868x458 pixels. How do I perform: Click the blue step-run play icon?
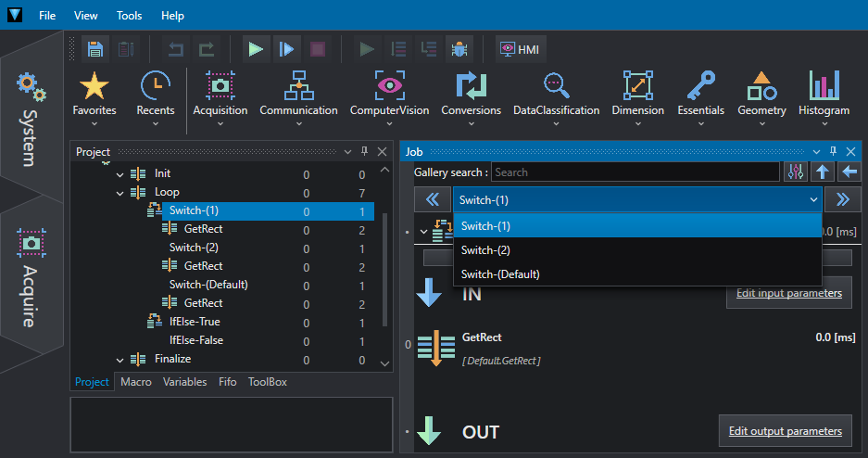pyautogui.click(x=286, y=49)
